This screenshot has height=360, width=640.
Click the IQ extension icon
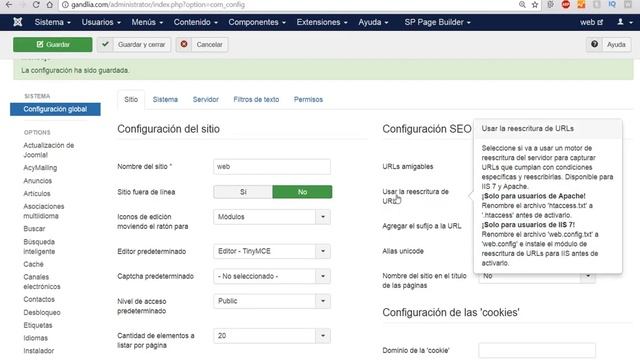[x=612, y=4]
